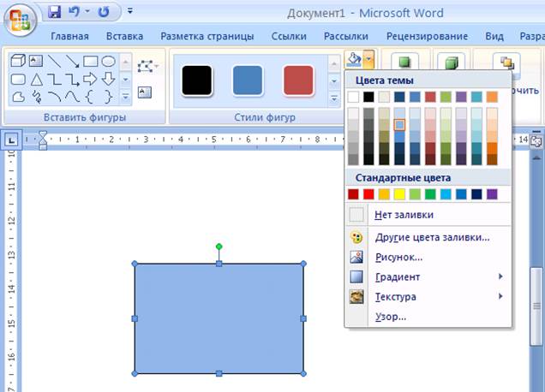Viewport: 545px width, 392px height.
Task: Click the Edit Shape points icon
Action: point(144,66)
